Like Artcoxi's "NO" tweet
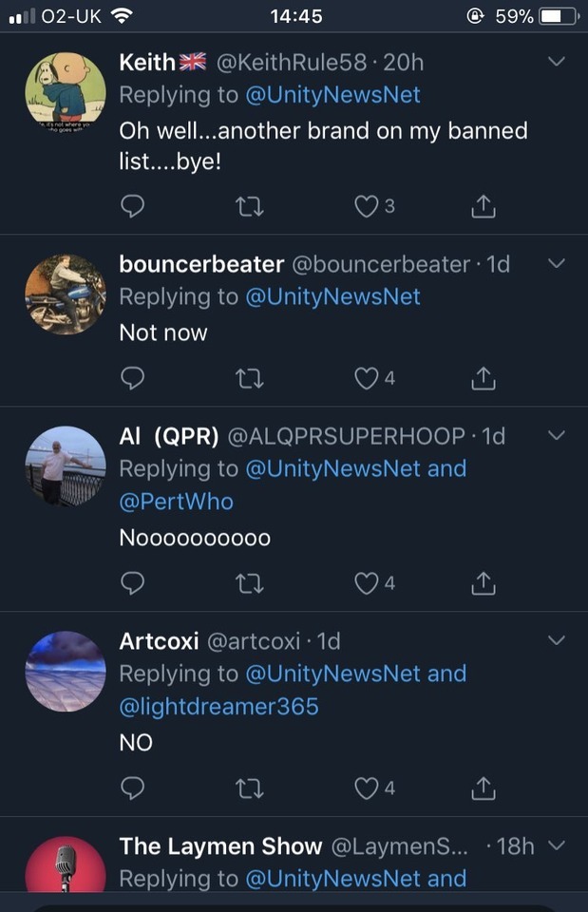Viewport: 588px width, 912px height. [367, 788]
